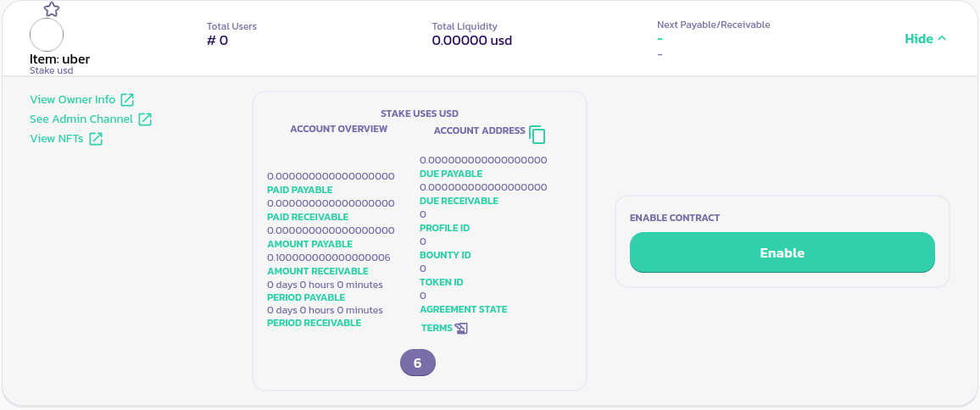The height and width of the screenshot is (410, 980).
Task: Click the Amount Receivable value 0.100000000000000006
Action: click(x=328, y=258)
